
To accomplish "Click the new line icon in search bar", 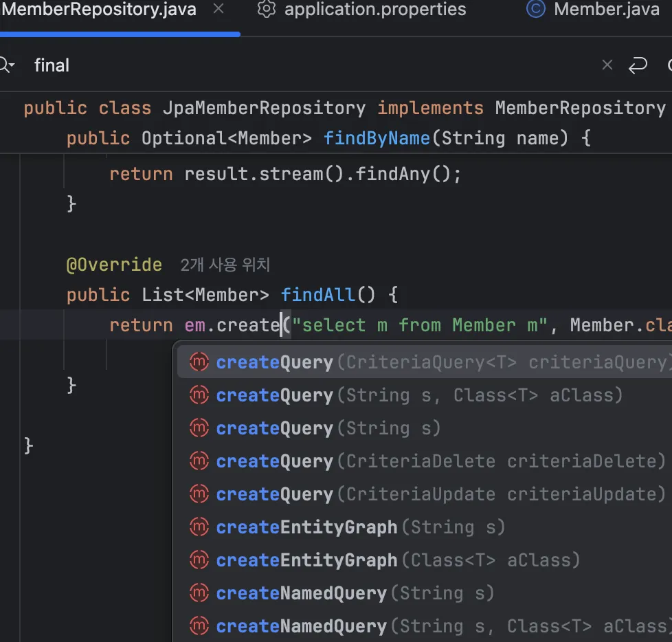I will point(637,65).
